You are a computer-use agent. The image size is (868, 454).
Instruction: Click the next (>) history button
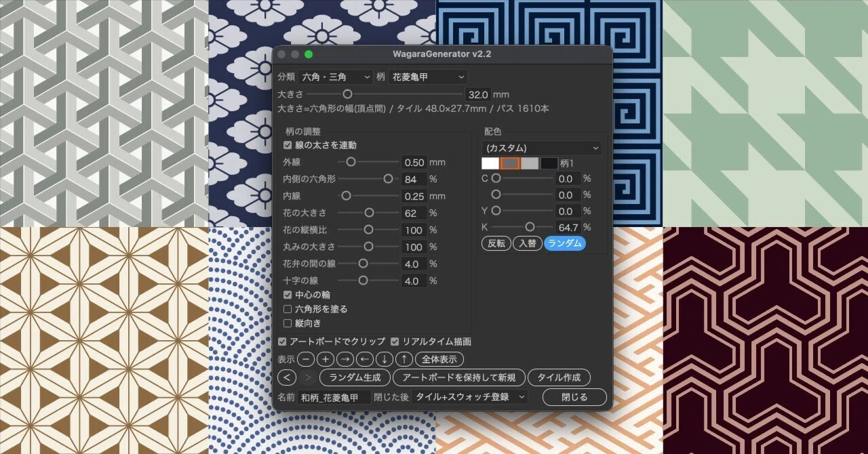click(x=308, y=377)
